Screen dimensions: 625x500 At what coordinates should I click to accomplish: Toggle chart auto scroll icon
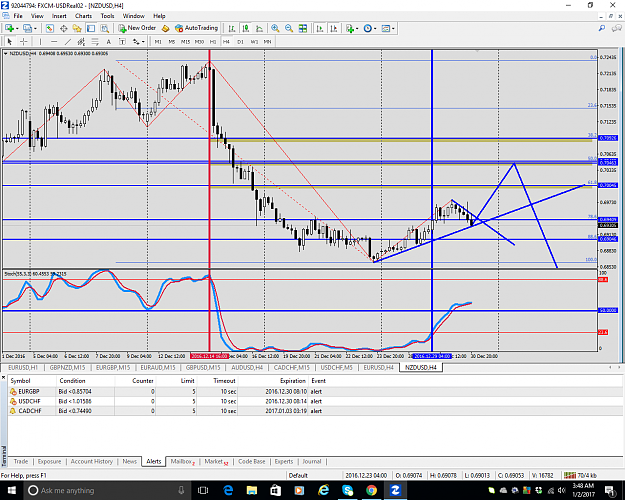tap(320, 28)
